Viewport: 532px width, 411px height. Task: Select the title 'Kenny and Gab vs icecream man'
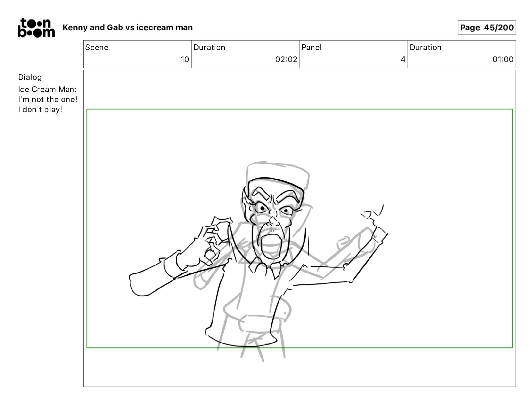pyautogui.click(x=128, y=28)
